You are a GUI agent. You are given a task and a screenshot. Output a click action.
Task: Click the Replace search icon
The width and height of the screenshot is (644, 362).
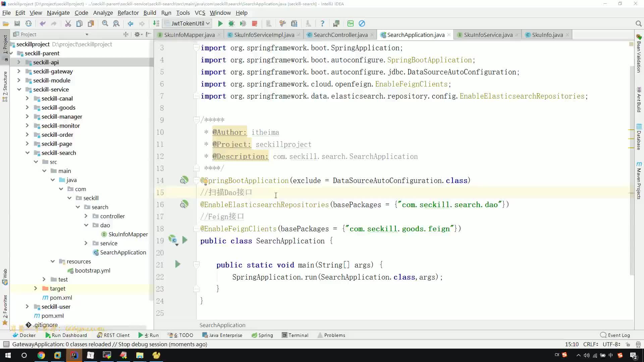tap(116, 23)
